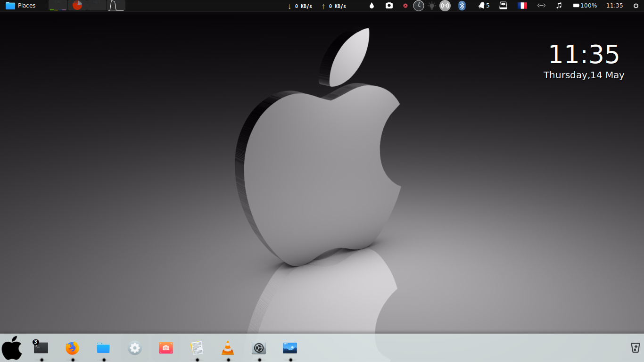Open the power session menu
The image size is (644, 362).
636,6
